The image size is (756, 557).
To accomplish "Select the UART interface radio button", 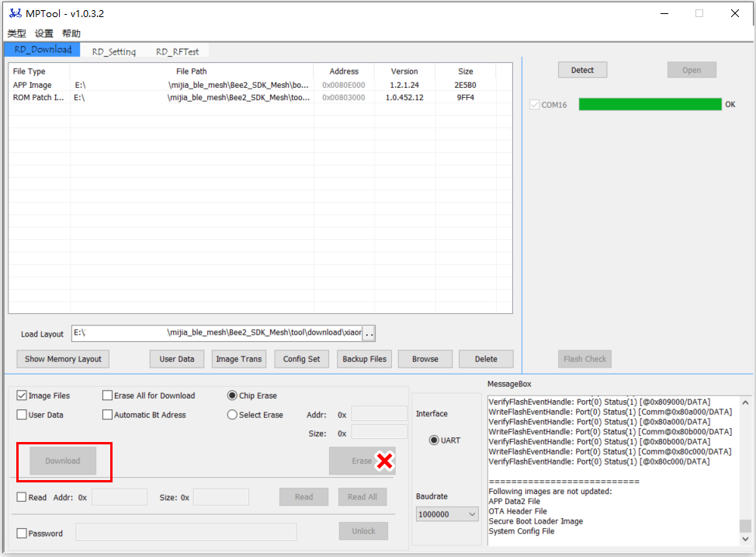I will 434,440.
